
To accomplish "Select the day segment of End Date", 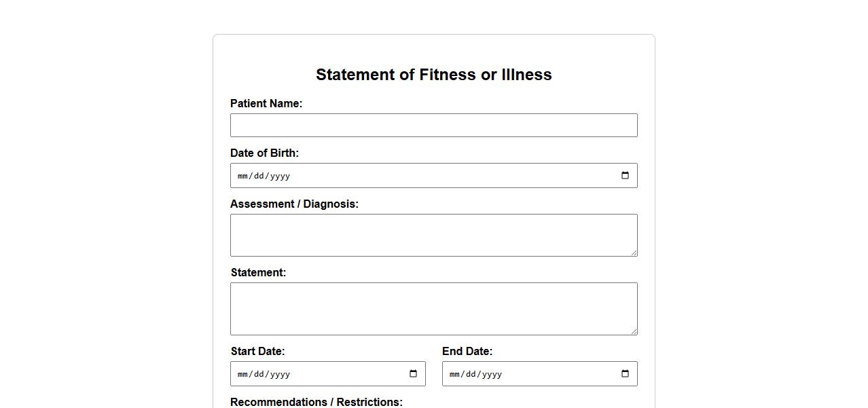I will (x=470, y=375).
